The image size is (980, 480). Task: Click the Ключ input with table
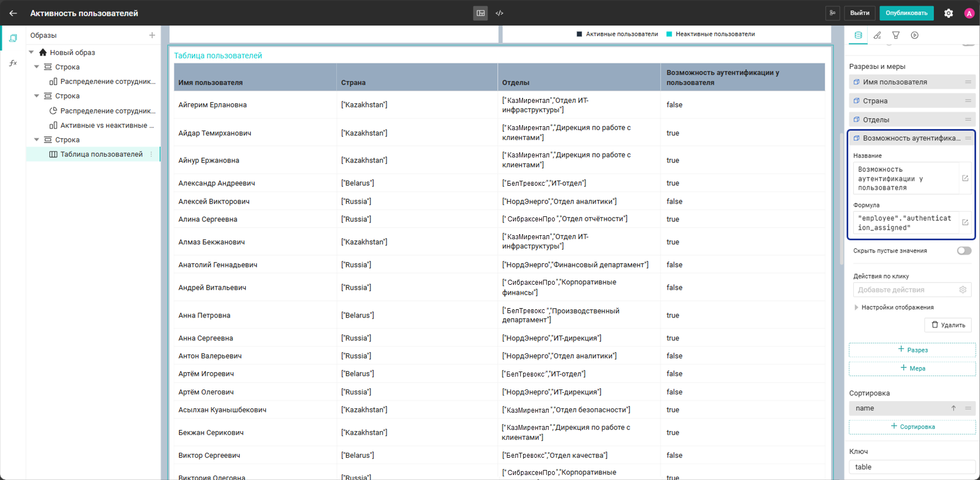click(x=912, y=467)
